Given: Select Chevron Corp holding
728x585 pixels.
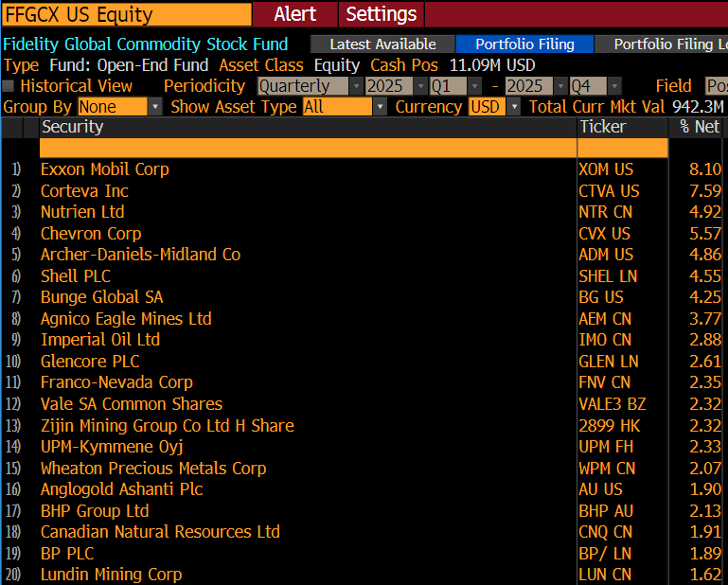Looking at the screenshot, I should click(x=91, y=234).
